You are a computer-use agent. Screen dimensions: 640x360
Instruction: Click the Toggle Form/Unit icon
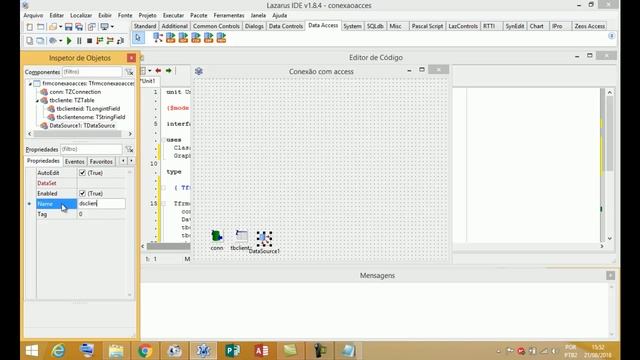92,27
